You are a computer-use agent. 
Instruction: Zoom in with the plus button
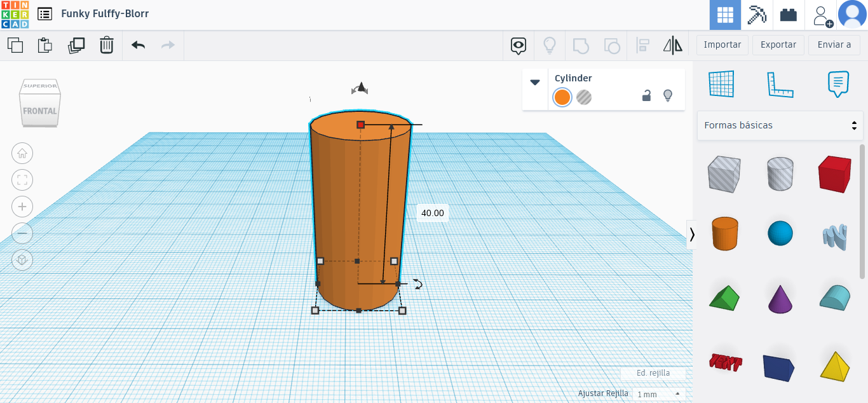pos(22,207)
